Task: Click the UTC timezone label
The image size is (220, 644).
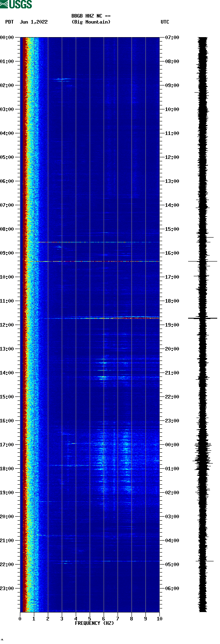Action: 165,22
